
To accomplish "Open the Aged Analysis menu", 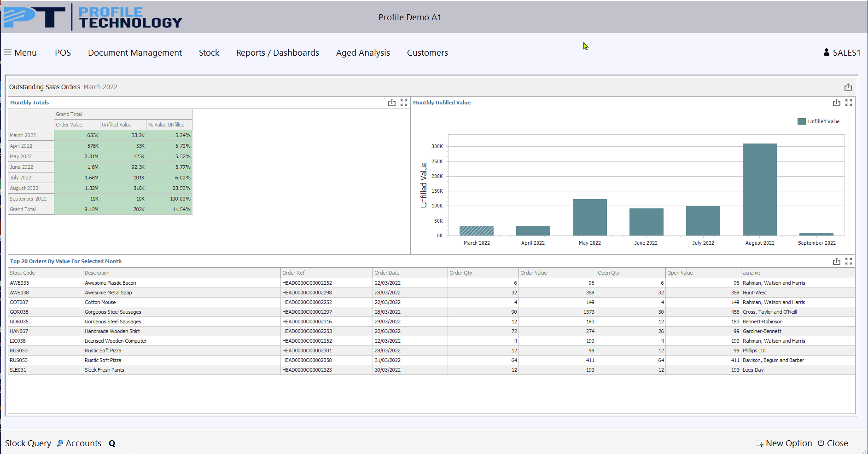I will tap(363, 52).
